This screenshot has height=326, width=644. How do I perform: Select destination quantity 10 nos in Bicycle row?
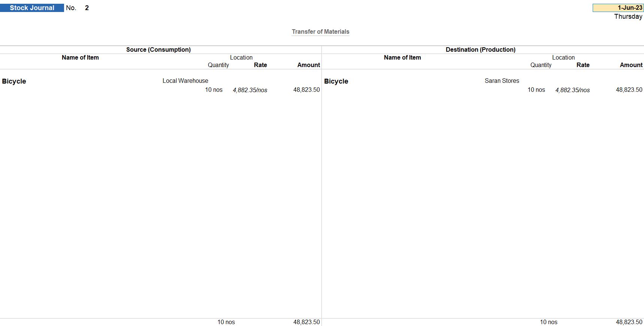536,90
